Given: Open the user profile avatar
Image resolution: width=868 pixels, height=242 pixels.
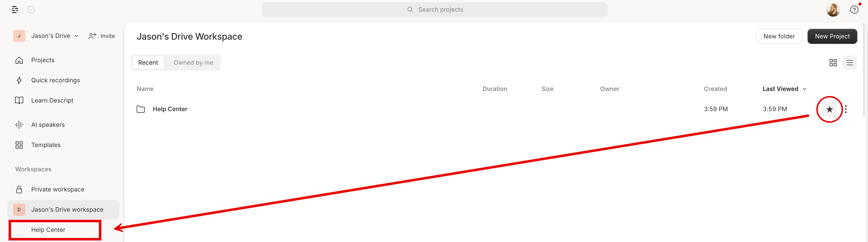Looking at the screenshot, I should pyautogui.click(x=833, y=9).
